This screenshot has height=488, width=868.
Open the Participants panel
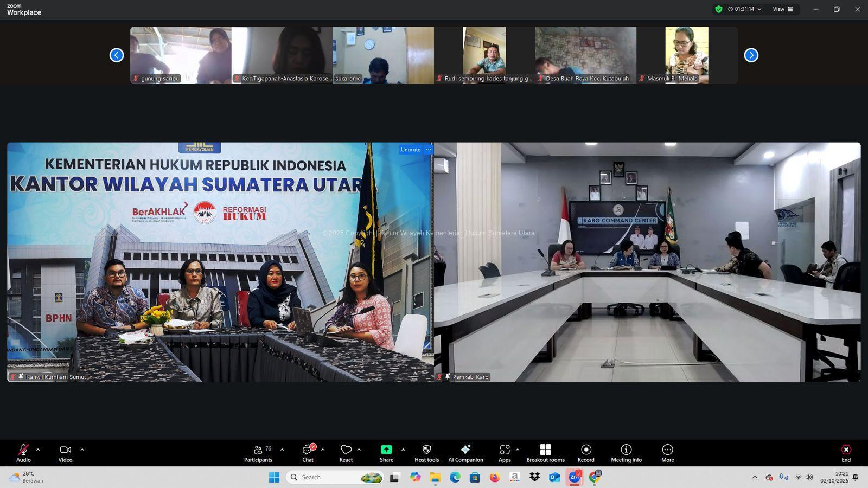[258, 453]
